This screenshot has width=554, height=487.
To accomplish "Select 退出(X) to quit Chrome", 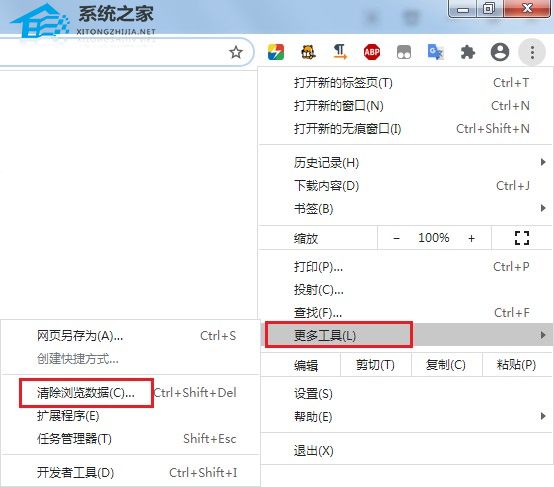I will (x=406, y=451).
